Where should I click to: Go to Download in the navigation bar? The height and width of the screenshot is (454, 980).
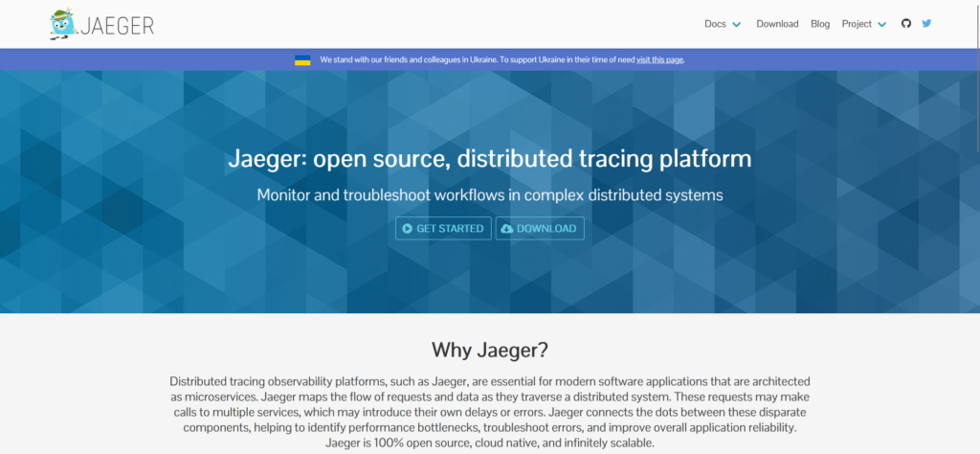777,24
